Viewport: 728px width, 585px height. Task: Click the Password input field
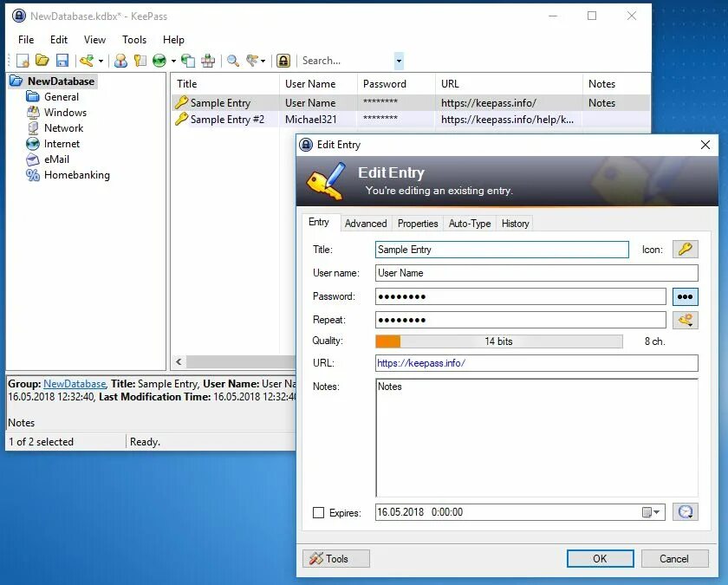coord(521,296)
